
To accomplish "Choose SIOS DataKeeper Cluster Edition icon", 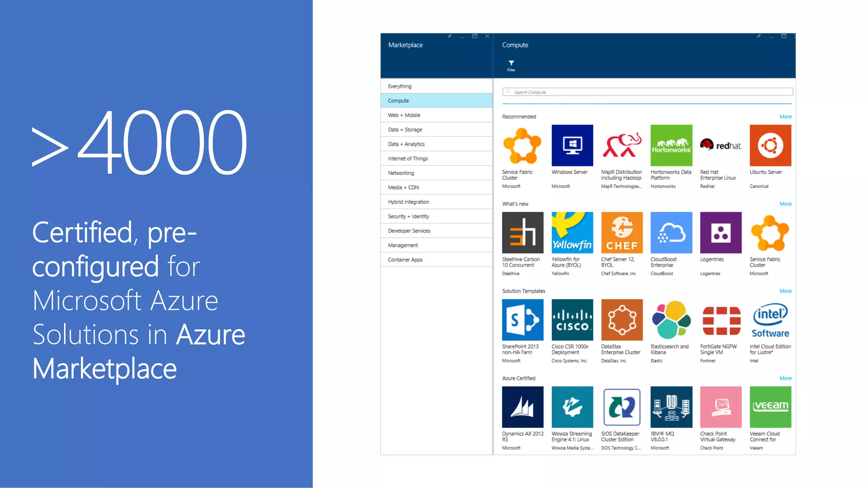I will click(x=622, y=407).
